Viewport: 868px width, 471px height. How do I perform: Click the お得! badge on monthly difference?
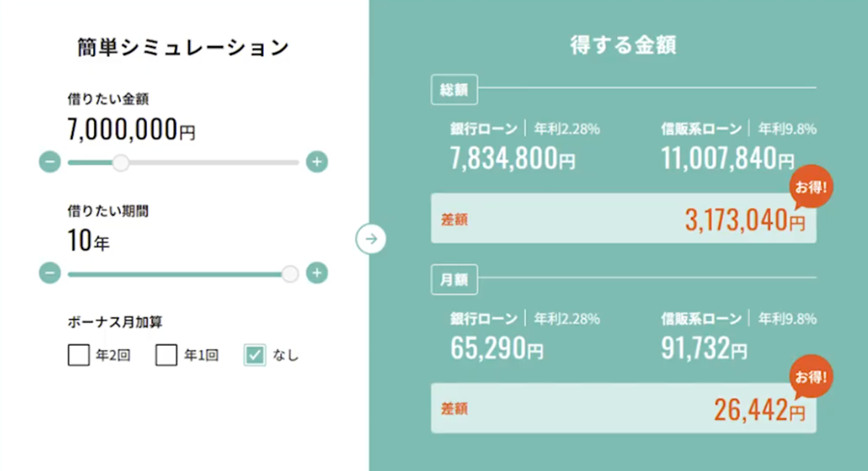tap(811, 377)
